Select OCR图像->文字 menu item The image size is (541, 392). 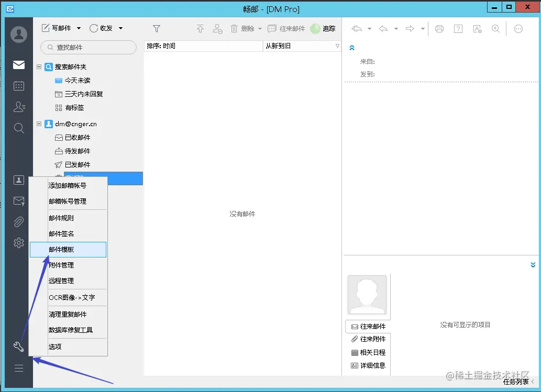point(68,298)
